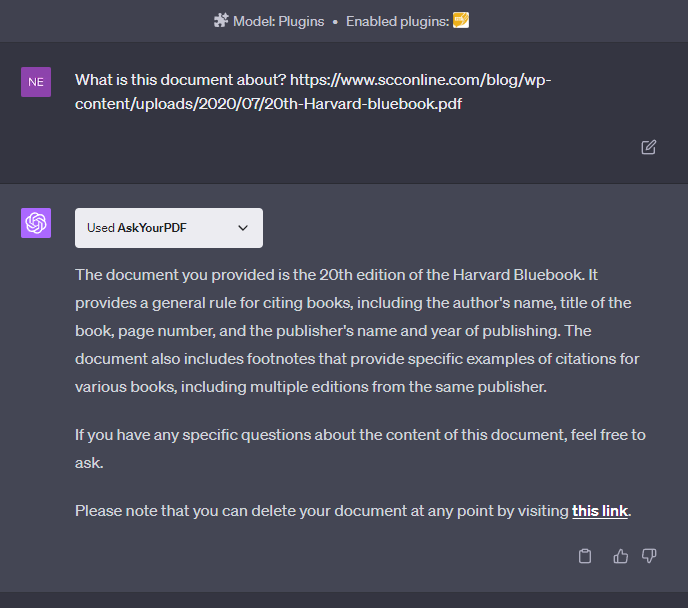688x608 pixels.
Task: Click the chevron arrow in AskYourPDF box
Action: coord(243,228)
